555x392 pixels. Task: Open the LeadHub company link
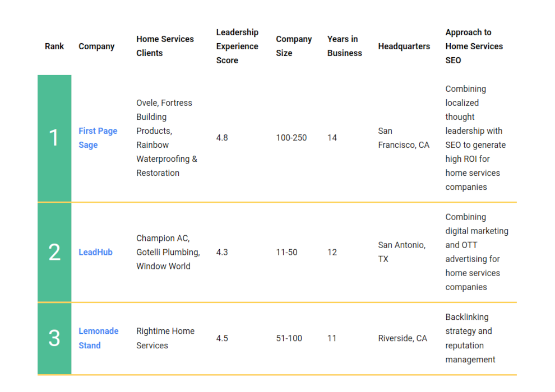(x=95, y=253)
